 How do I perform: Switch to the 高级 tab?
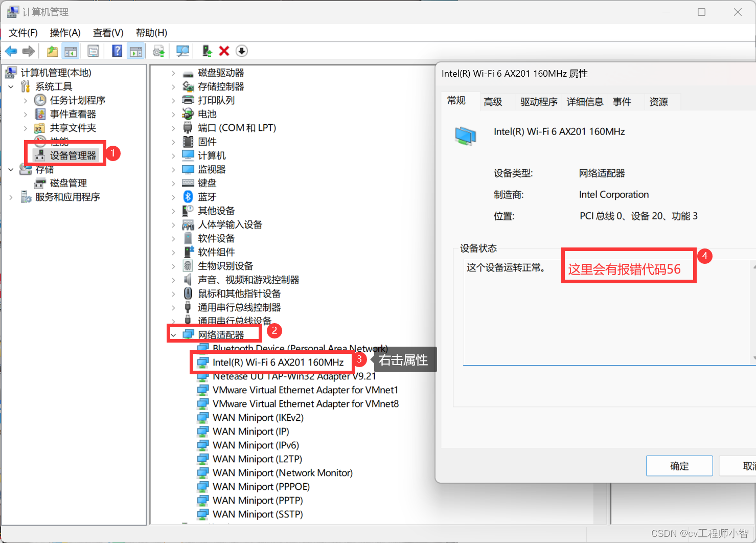[493, 102]
